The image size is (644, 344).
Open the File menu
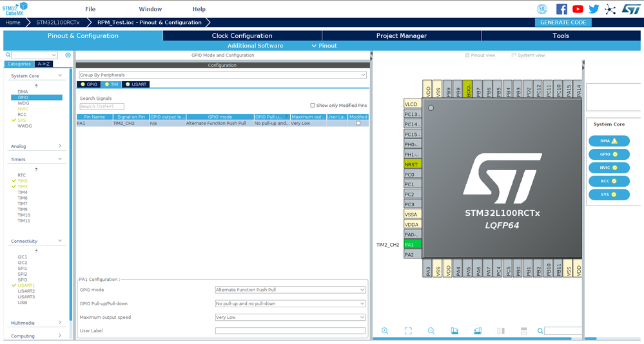(x=90, y=9)
